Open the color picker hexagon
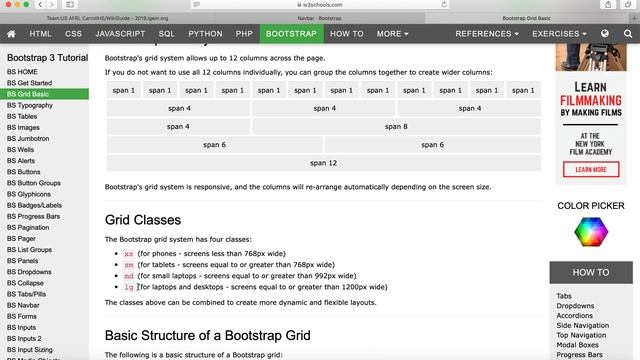Image resolution: width=640 pixels, height=360 pixels. pos(591,232)
